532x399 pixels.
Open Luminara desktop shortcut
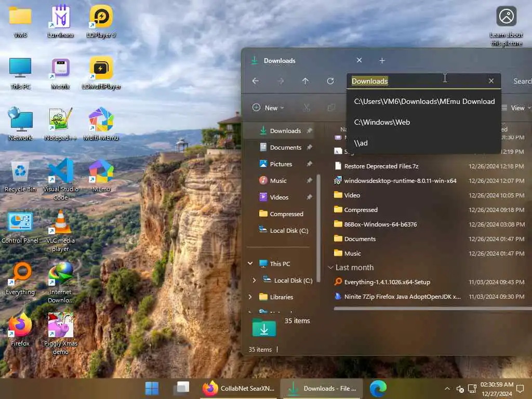click(x=61, y=22)
